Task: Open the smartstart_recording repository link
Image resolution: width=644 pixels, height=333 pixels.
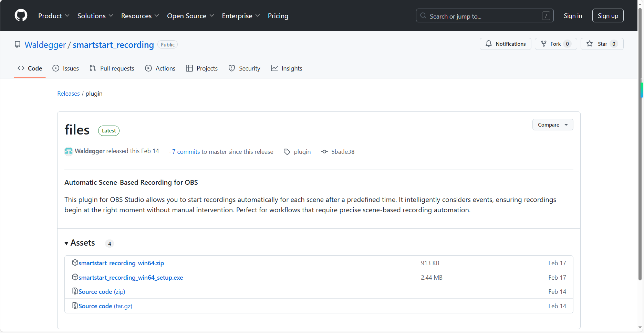Action: coord(113,45)
